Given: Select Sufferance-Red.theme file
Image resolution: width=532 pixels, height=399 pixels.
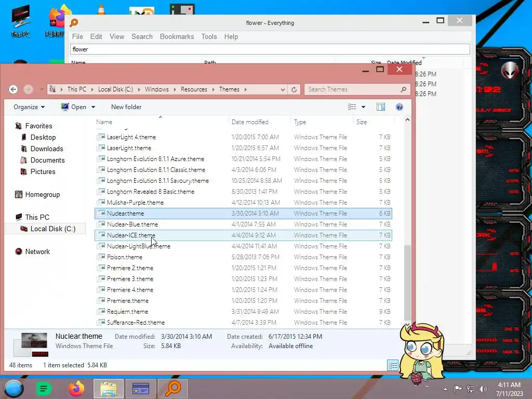Looking at the screenshot, I should coord(243,322).
